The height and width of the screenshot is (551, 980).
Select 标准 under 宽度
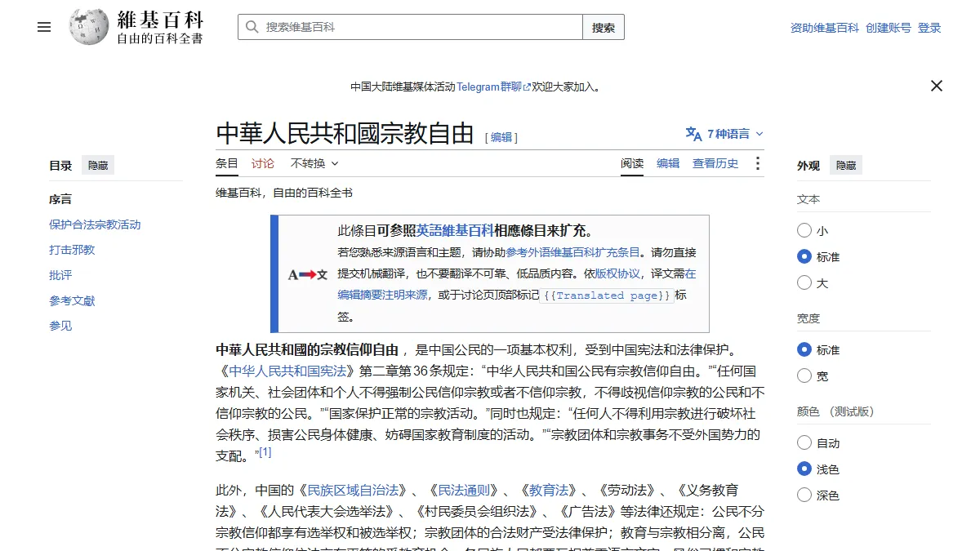point(804,350)
